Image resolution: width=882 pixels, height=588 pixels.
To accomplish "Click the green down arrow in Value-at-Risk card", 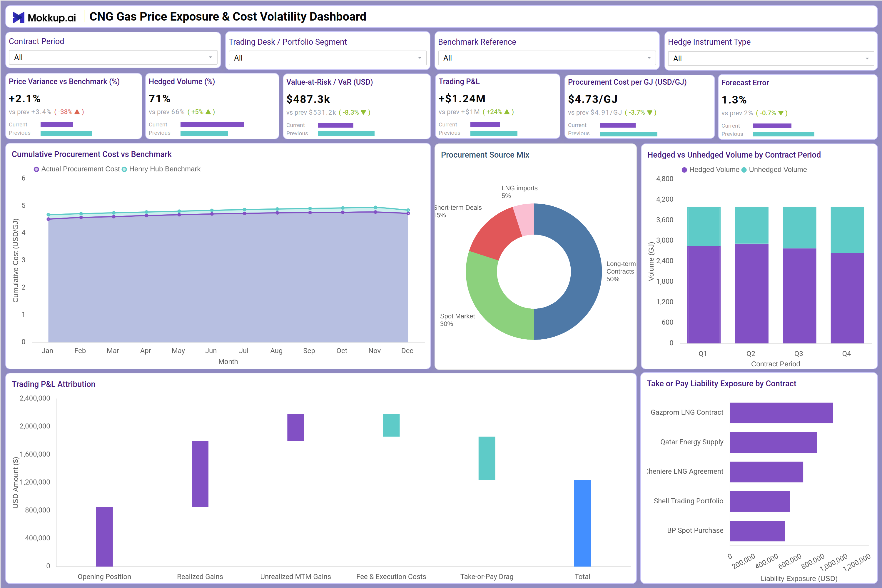I will (x=363, y=113).
